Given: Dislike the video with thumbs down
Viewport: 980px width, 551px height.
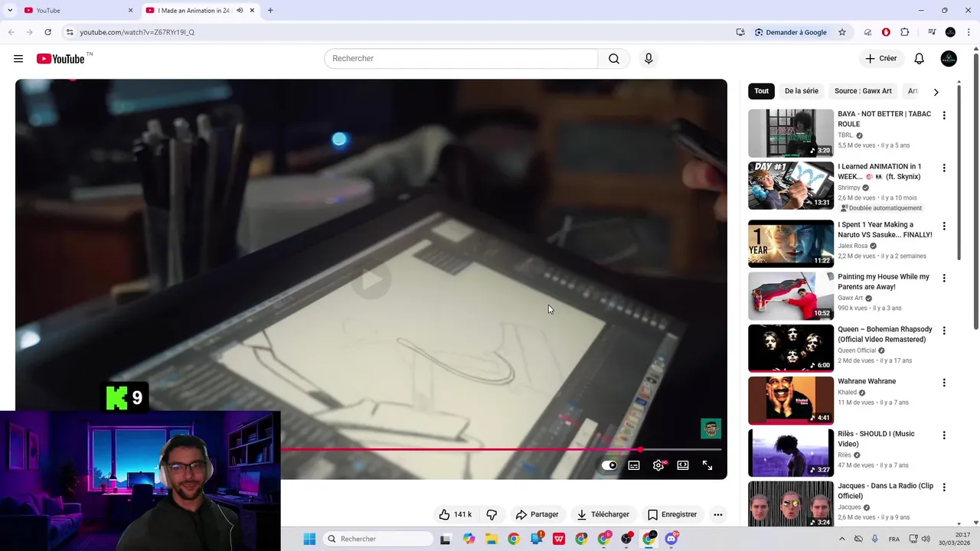Looking at the screenshot, I should coord(492,514).
